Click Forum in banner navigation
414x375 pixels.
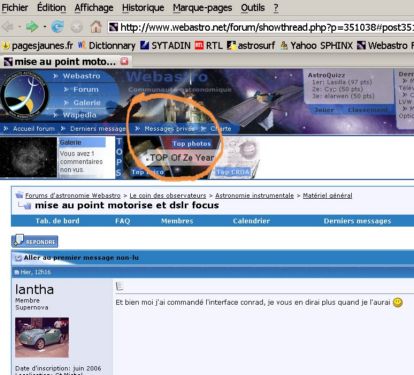point(86,89)
